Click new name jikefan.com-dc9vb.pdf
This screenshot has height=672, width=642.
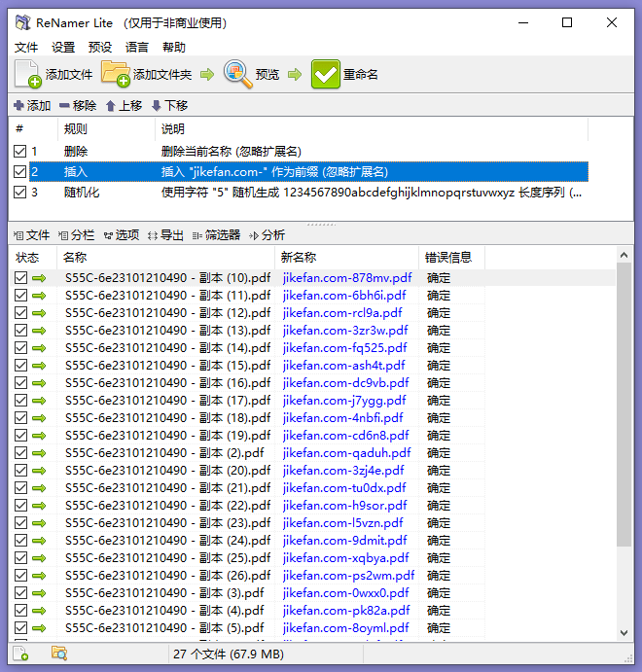(345, 383)
